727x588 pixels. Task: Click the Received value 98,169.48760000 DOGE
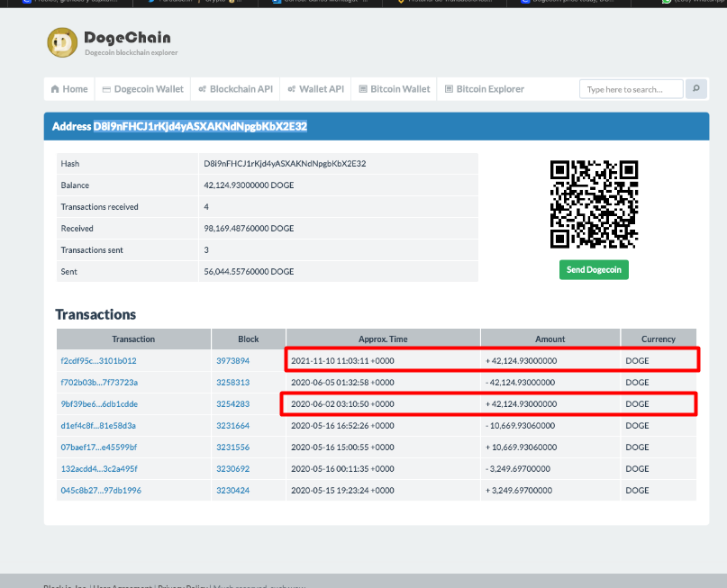tap(249, 229)
